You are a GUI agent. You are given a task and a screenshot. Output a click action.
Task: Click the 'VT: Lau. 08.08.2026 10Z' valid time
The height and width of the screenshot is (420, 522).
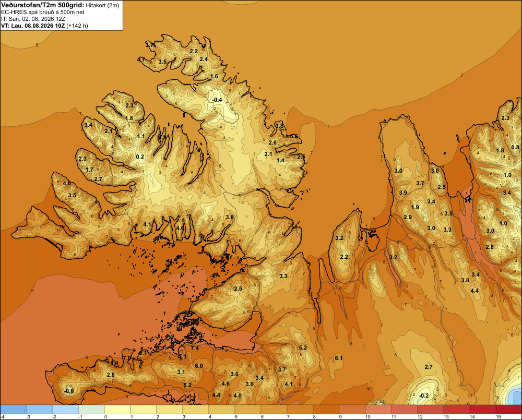[33, 26]
